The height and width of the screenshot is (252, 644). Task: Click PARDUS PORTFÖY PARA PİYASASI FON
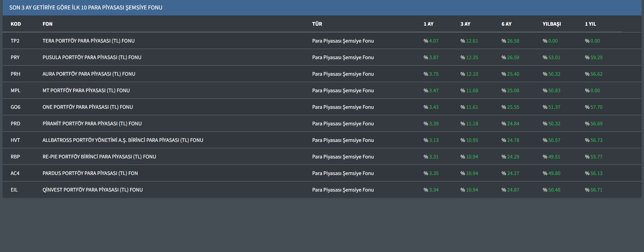[90, 173]
